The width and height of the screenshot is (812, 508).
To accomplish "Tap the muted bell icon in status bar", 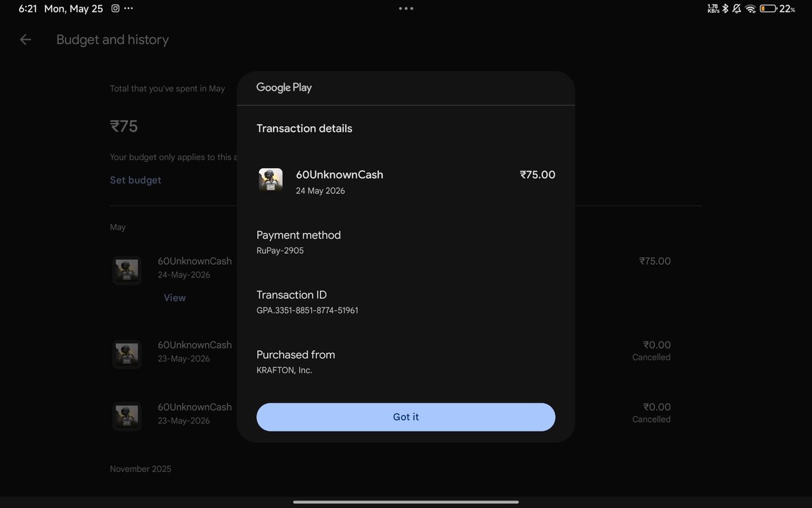I will 736,9.
